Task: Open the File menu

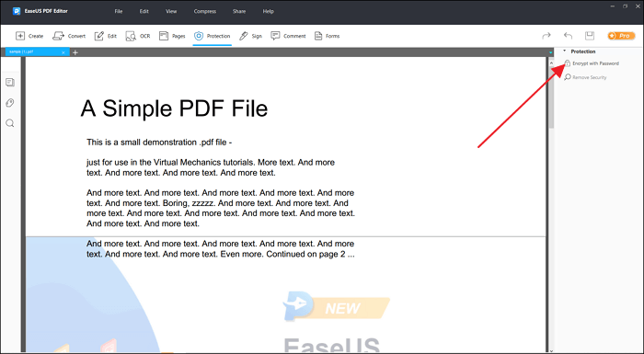Action: [119, 12]
